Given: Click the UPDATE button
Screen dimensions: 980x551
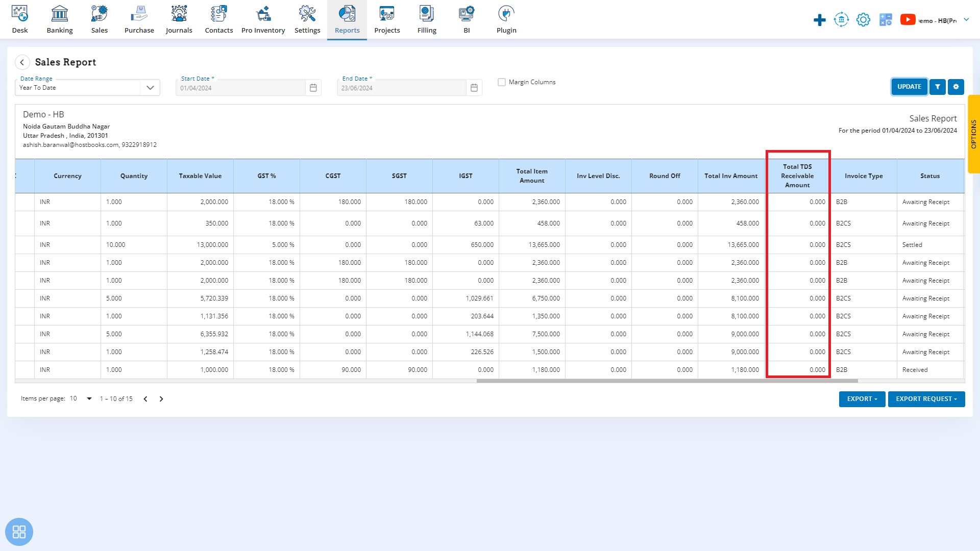Looking at the screenshot, I should (x=909, y=87).
